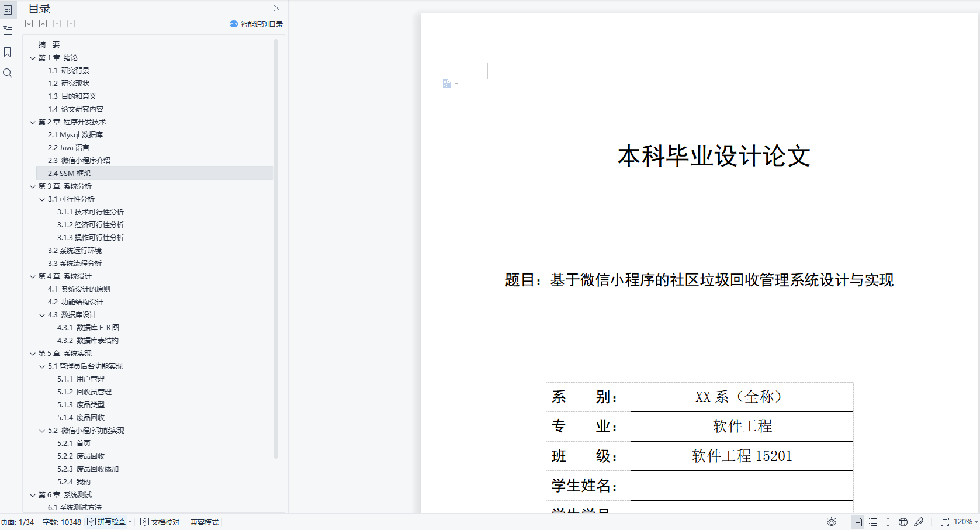The height and width of the screenshot is (530, 980).
Task: Collapse 第6章 系统测试 node
Action: [x=33, y=495]
